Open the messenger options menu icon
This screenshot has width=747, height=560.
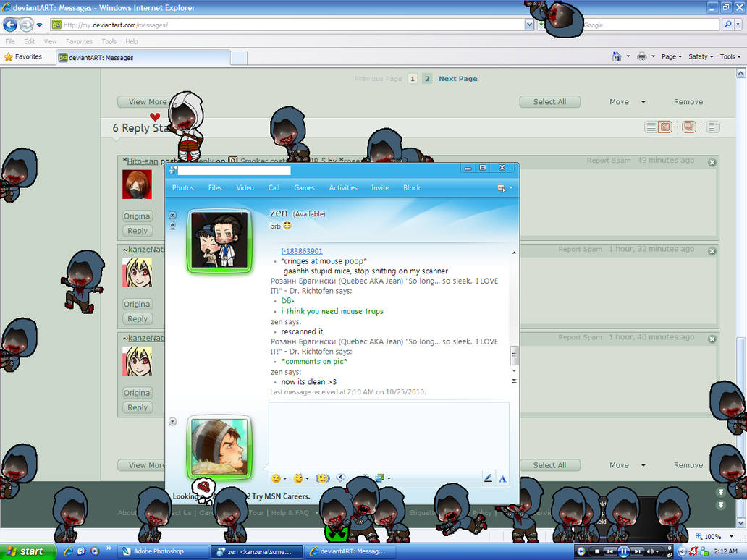[x=501, y=188]
